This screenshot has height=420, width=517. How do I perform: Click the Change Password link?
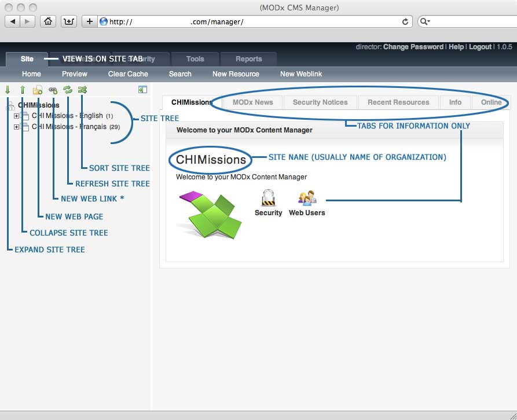click(x=413, y=47)
